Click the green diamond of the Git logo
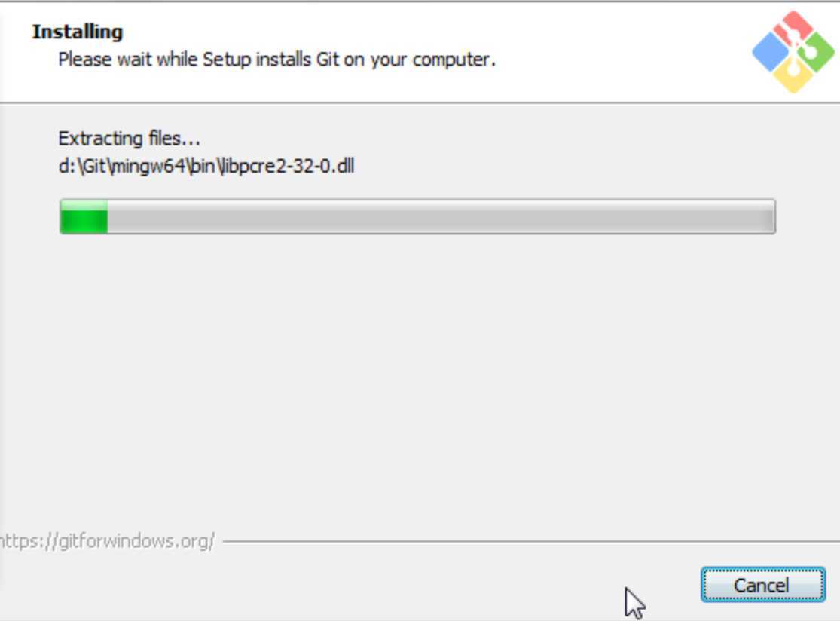The width and height of the screenshot is (840, 621). pyautogui.click(x=816, y=52)
